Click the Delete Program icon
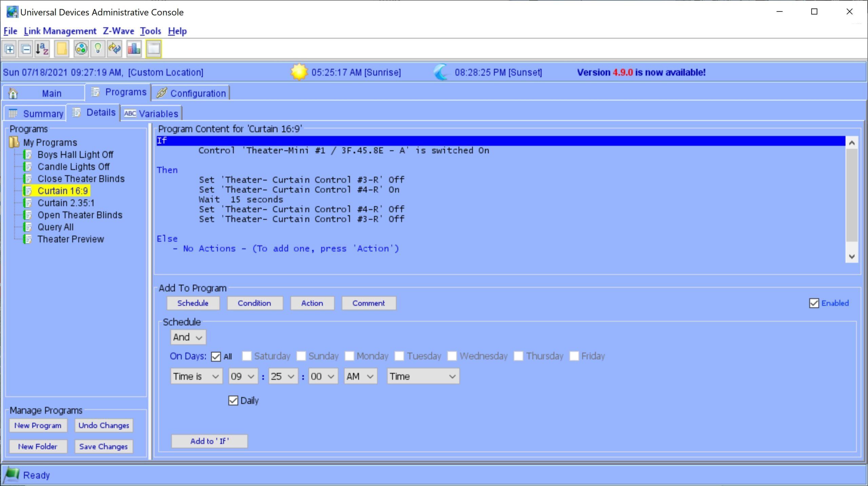This screenshot has height=486, width=868. click(26, 48)
